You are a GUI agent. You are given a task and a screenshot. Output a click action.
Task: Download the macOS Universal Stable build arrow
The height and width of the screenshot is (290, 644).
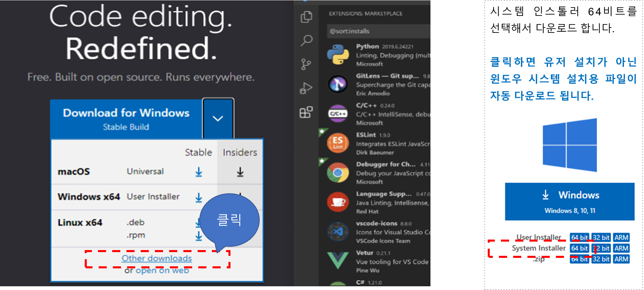[x=199, y=172]
